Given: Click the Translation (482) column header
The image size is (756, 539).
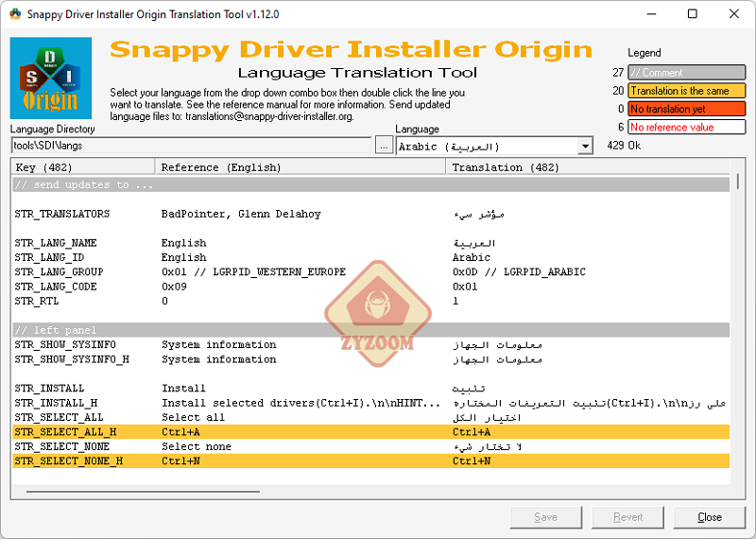Looking at the screenshot, I should (588, 167).
